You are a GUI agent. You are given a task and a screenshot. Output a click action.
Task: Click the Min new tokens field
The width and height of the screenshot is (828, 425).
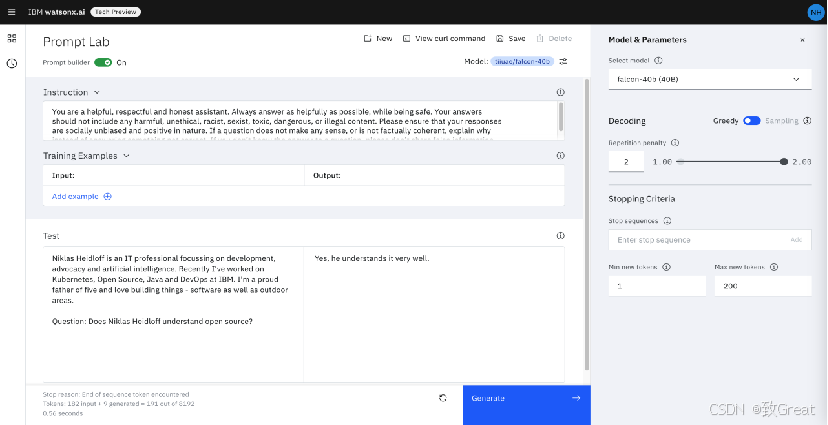coord(657,286)
